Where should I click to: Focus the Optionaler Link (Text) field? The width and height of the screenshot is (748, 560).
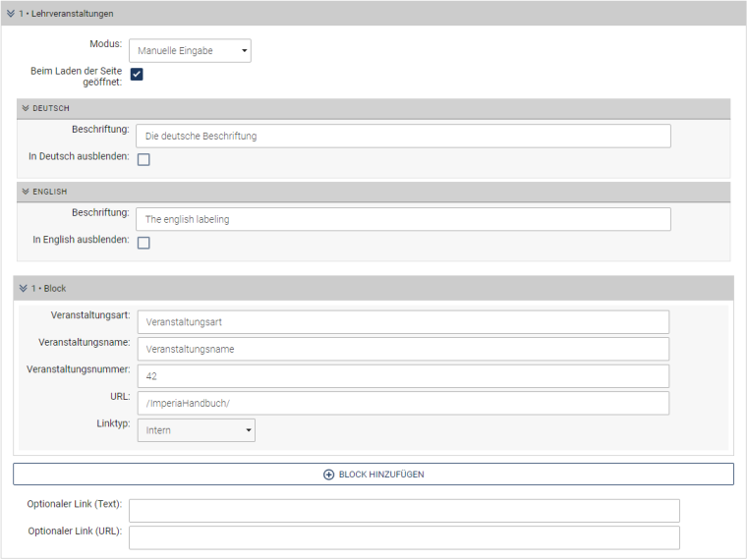pyautogui.click(x=403, y=511)
